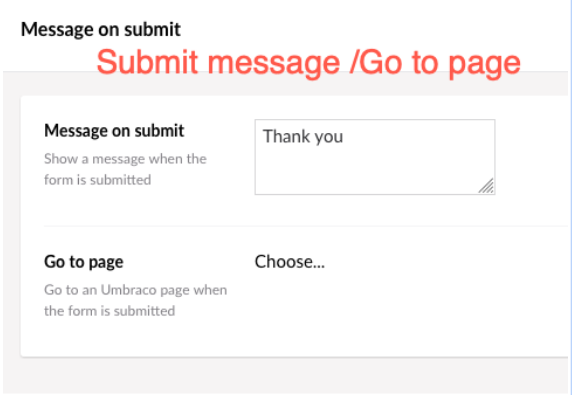
Task: Click the bold Go to page label
Action: [x=84, y=262]
